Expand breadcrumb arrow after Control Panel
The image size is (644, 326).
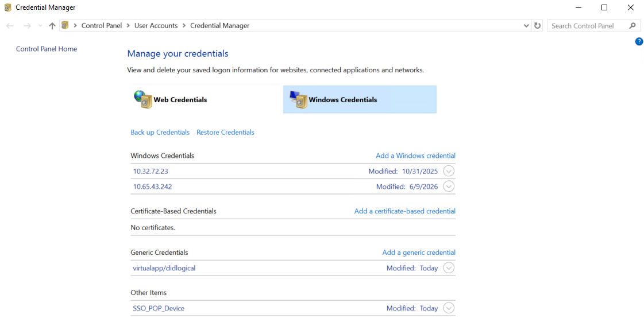click(x=128, y=25)
